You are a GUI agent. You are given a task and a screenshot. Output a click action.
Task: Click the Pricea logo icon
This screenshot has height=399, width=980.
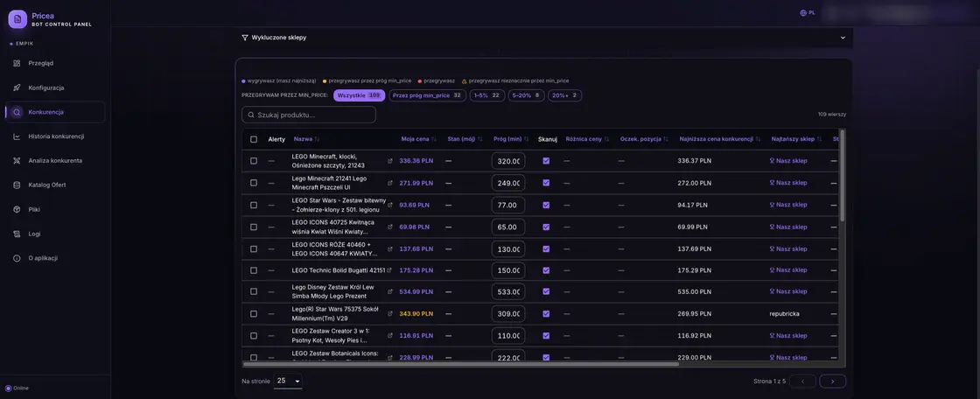click(x=17, y=19)
